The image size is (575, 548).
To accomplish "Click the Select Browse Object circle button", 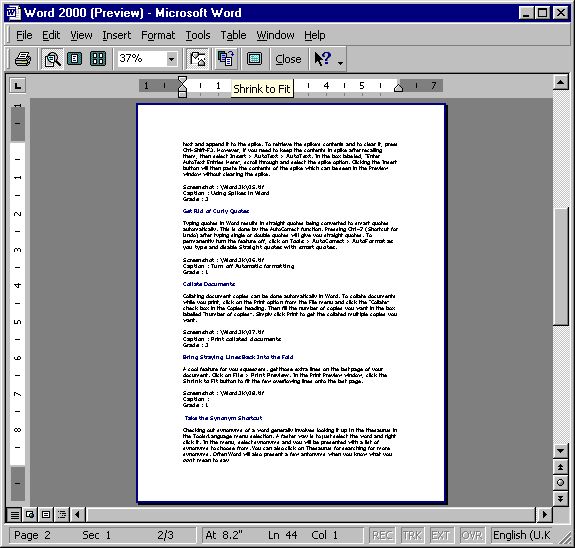I will [560, 483].
